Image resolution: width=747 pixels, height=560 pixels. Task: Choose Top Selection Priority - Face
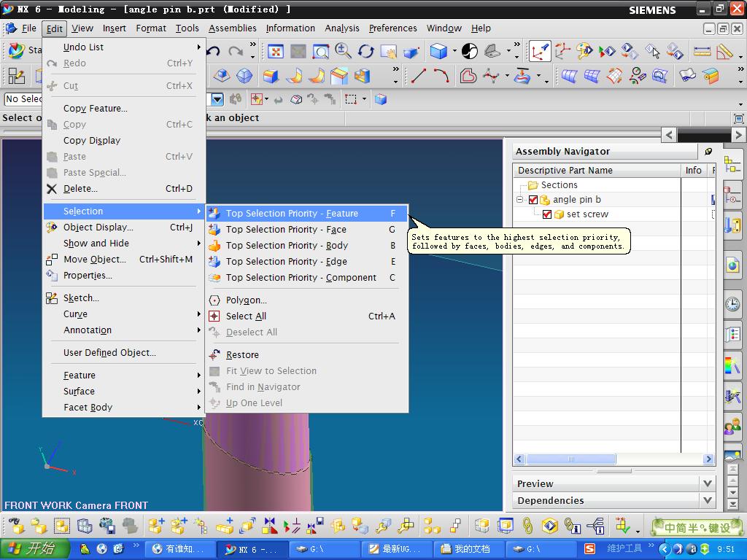tap(307, 230)
